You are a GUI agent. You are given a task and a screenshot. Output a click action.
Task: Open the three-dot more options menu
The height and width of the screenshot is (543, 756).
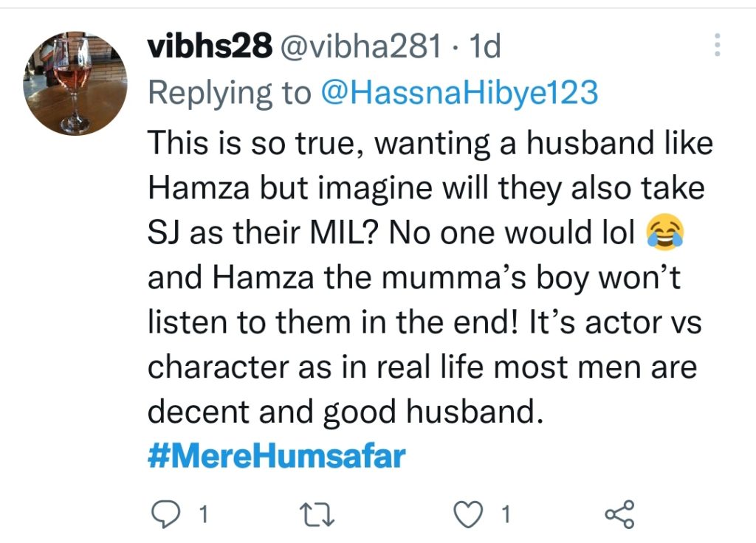click(717, 45)
